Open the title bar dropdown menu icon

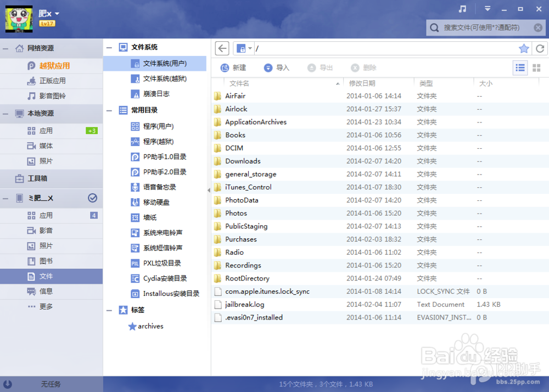pyautogui.click(x=488, y=9)
